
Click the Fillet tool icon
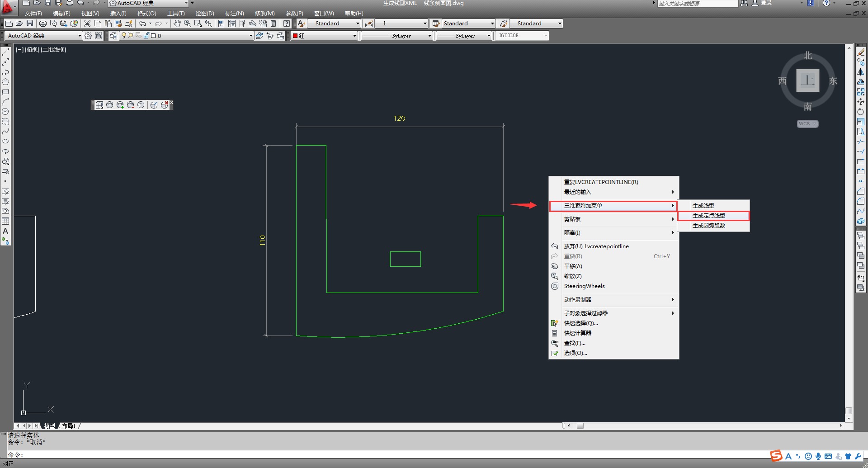(x=861, y=201)
